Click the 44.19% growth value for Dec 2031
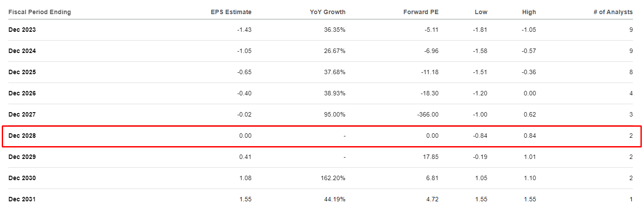This screenshot has height=215, width=644. point(335,200)
